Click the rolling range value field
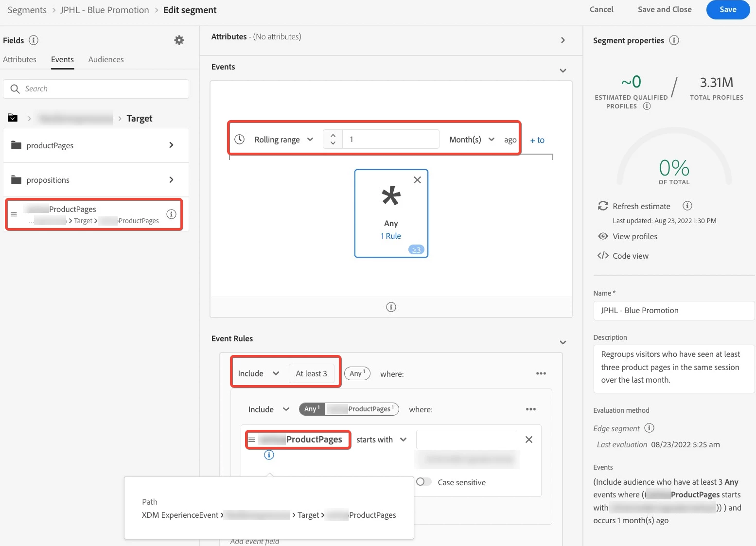Image resolution: width=756 pixels, height=546 pixels. click(391, 139)
